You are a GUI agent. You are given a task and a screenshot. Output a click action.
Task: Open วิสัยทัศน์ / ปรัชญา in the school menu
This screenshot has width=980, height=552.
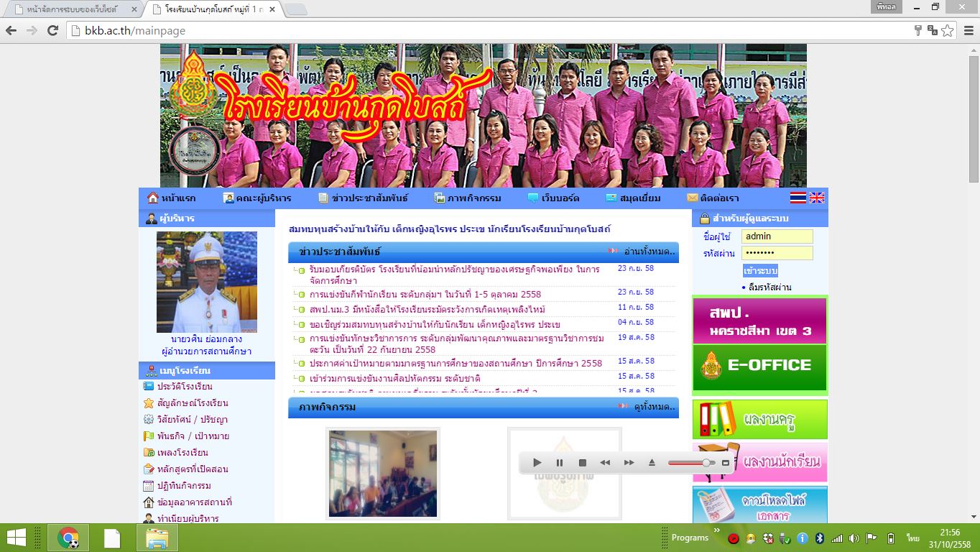(192, 420)
